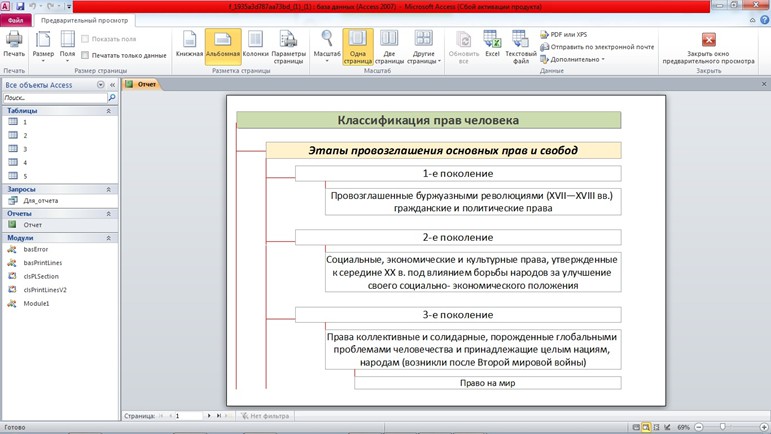Open Customize Quick Access Toolbar arrow

(68, 6)
